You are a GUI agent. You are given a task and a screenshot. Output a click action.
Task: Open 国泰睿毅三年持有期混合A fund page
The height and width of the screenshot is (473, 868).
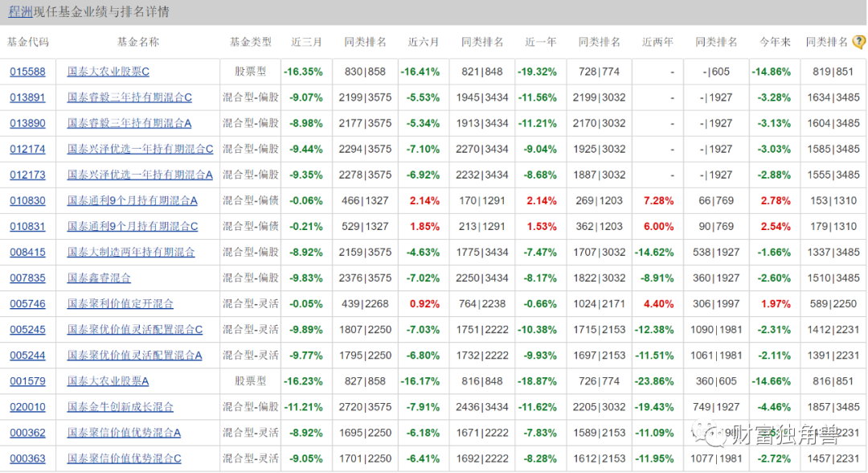[129, 123]
